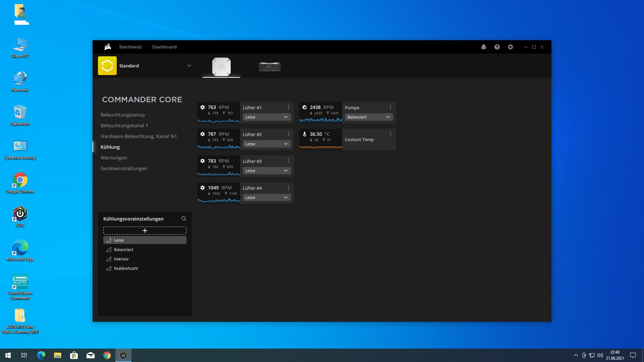Viewport: 644px width, 362px height.
Task: Expand the Lüfter #2 mode dropdown
Action: tap(267, 144)
